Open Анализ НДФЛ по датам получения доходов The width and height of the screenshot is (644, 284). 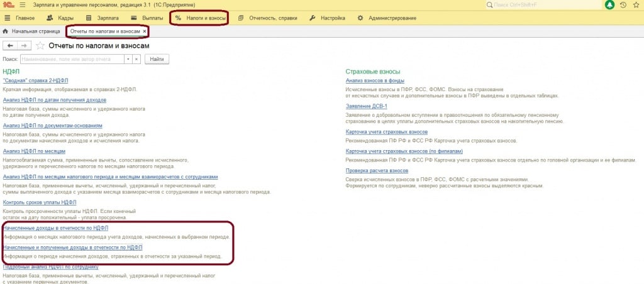click(55, 100)
